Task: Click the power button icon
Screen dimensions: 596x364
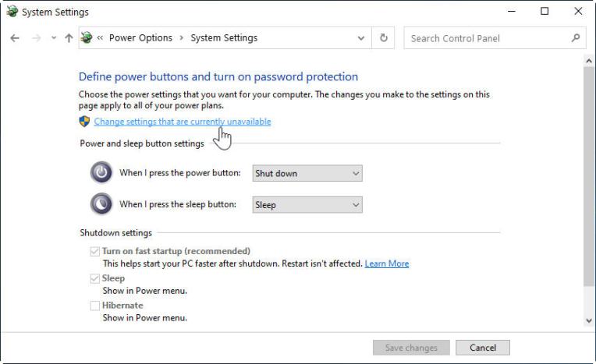Action: tap(101, 173)
